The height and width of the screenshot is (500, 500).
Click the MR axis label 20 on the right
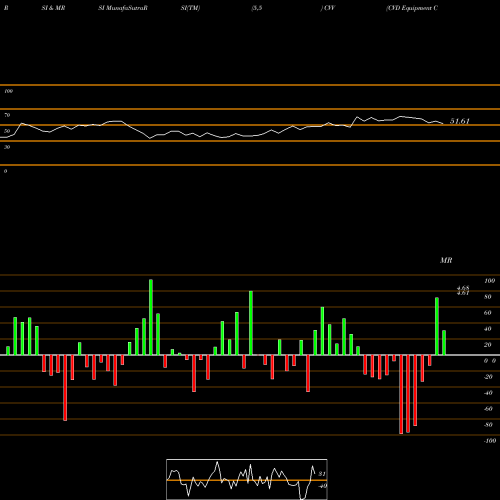(x=488, y=345)
